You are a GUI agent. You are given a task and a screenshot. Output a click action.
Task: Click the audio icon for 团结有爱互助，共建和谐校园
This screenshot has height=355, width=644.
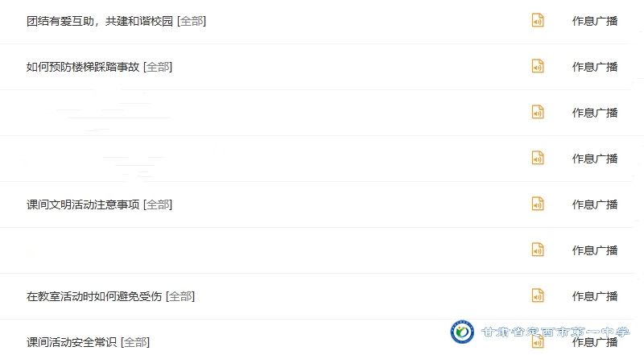[x=538, y=21]
